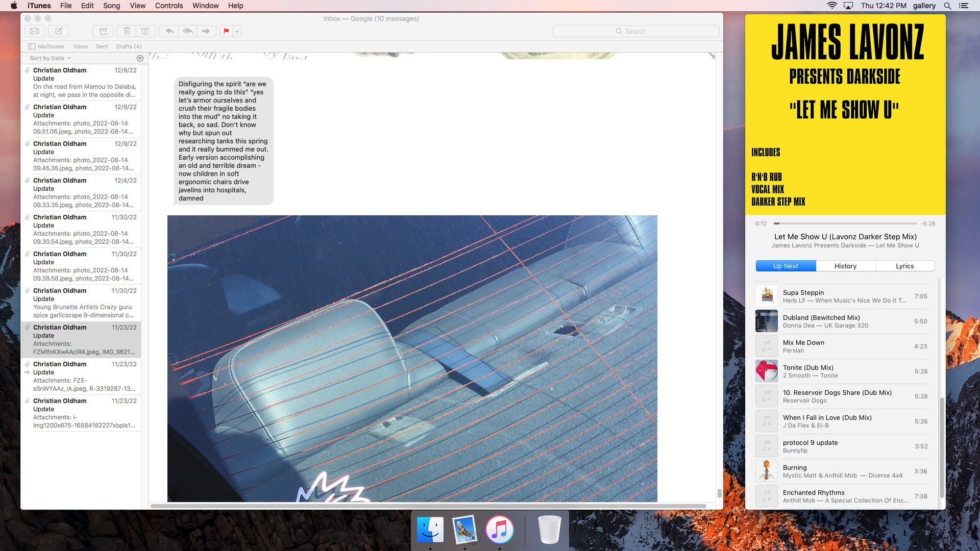Play Reservoir Dogs Share (Dub Mix)
Screen dimensions: 980x551
click(842, 396)
